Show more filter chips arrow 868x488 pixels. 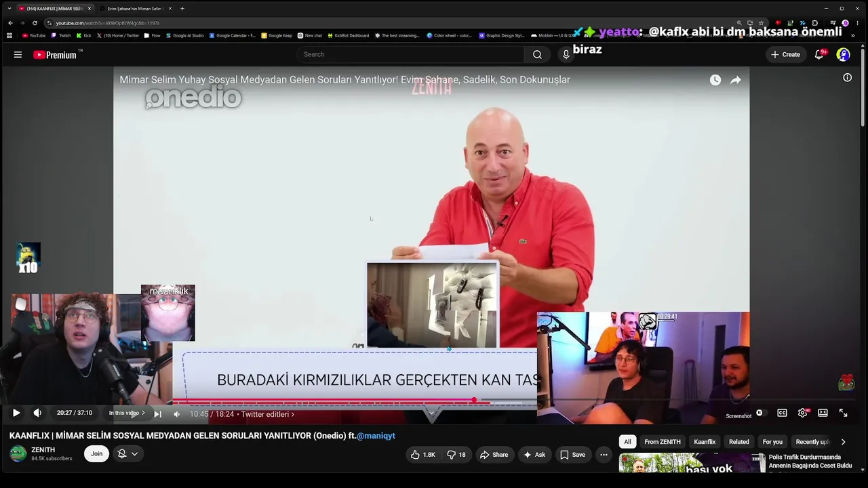[843, 442]
